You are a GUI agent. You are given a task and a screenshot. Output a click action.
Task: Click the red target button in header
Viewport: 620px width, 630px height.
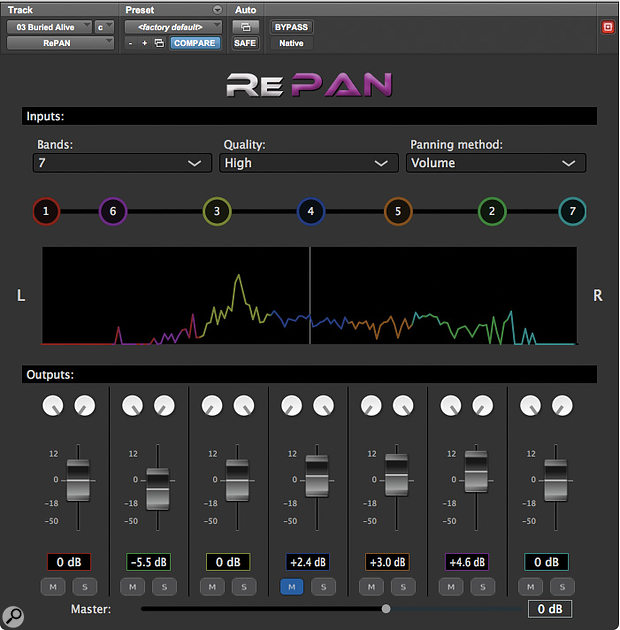608,27
